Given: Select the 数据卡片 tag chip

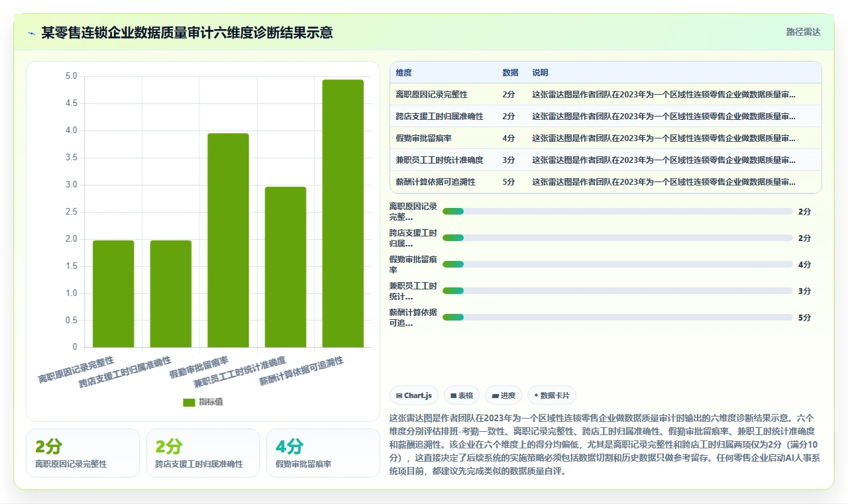Looking at the screenshot, I should (x=552, y=395).
